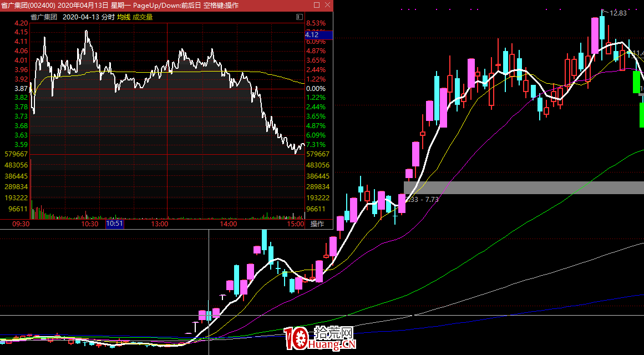Screen dimensions: 644x355
Task: Open the 操作 menu in the popup
Action: coord(317,224)
